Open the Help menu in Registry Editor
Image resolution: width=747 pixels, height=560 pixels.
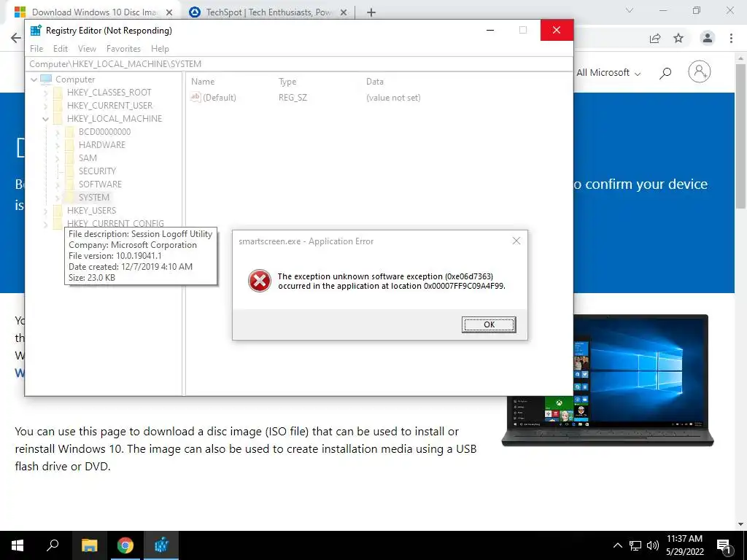pos(160,49)
